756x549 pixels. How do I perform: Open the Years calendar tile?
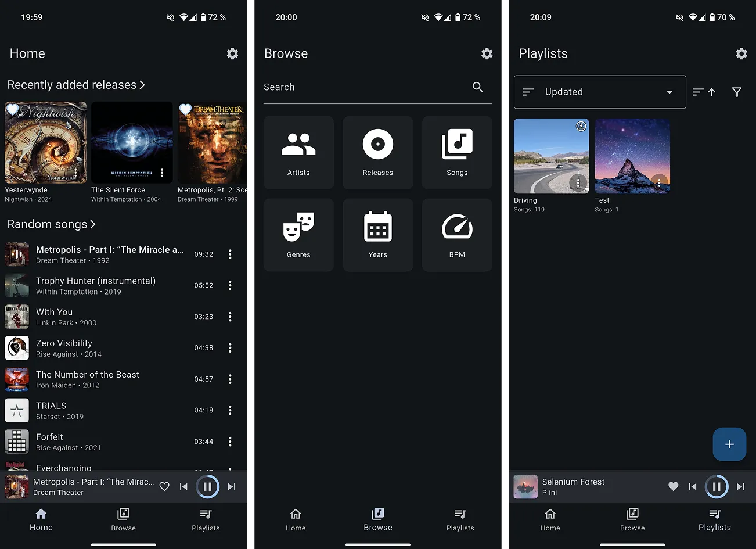pyautogui.click(x=377, y=235)
